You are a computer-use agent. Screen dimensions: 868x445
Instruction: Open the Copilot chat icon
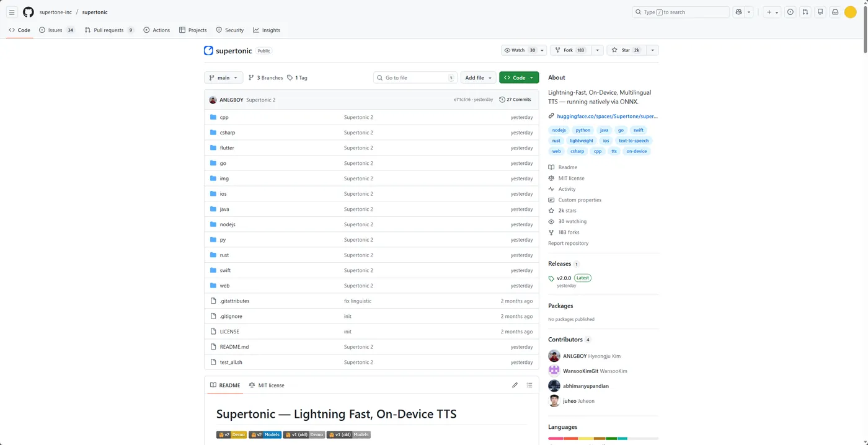738,12
